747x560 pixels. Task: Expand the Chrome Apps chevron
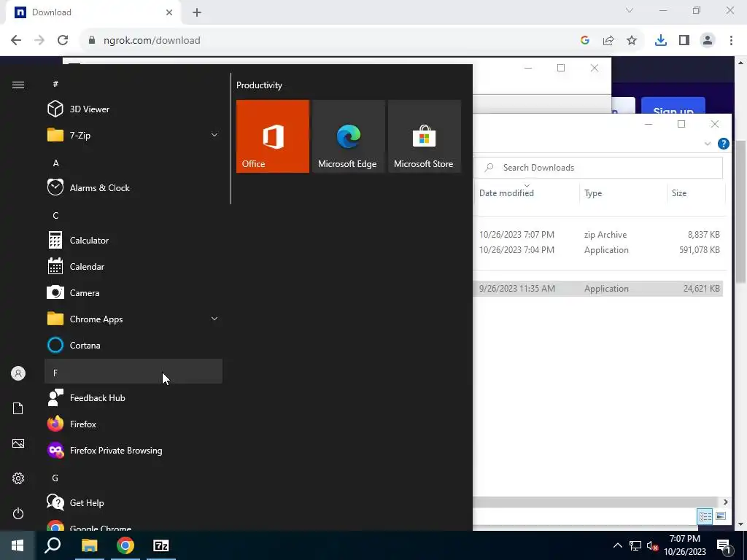(x=214, y=319)
